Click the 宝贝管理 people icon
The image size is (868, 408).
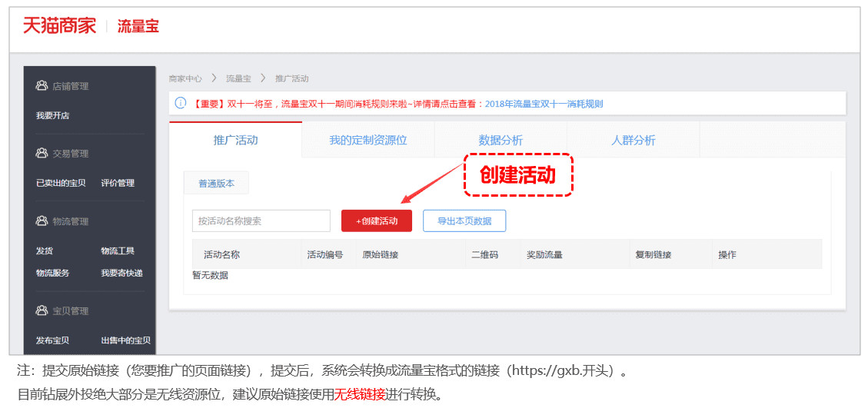tap(42, 310)
